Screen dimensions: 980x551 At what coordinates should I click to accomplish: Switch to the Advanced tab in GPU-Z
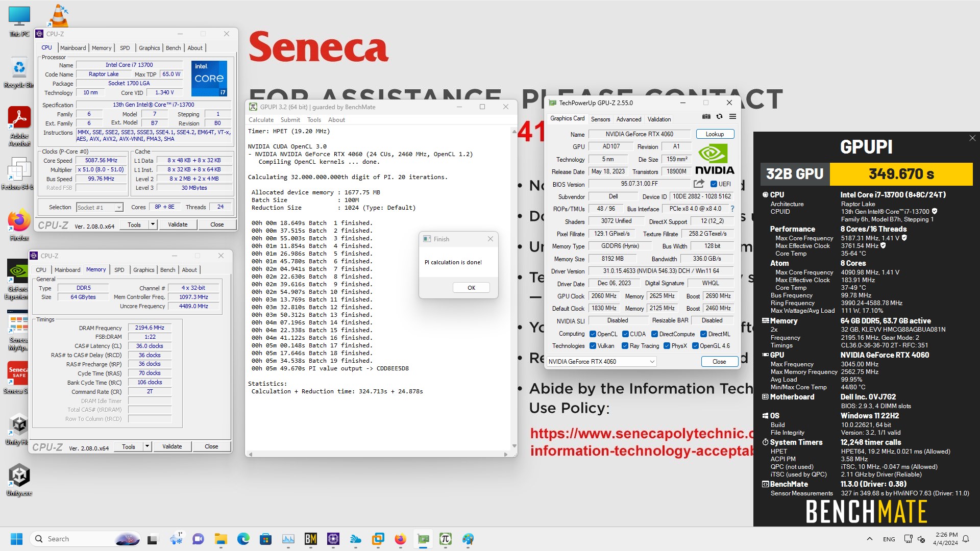click(x=629, y=119)
